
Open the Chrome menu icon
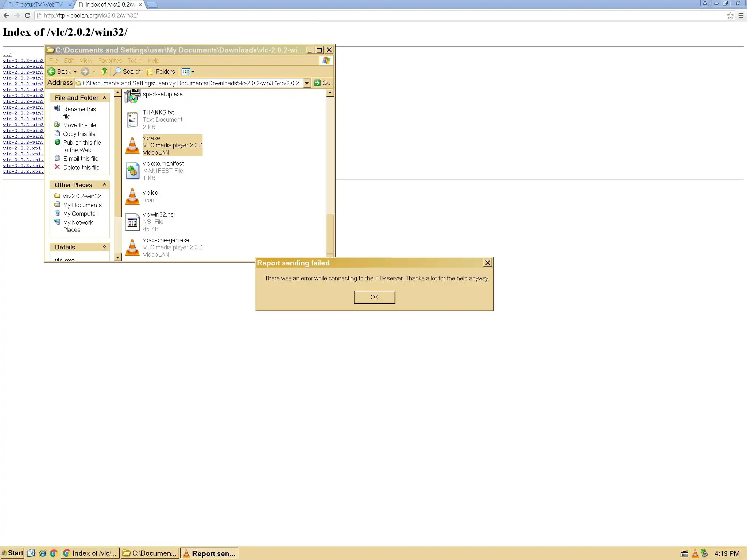coord(741,15)
